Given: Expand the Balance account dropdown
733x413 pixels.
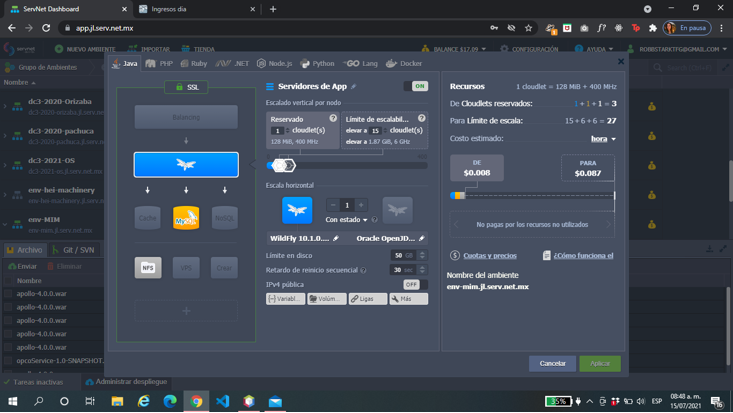Looking at the screenshot, I should [x=457, y=48].
